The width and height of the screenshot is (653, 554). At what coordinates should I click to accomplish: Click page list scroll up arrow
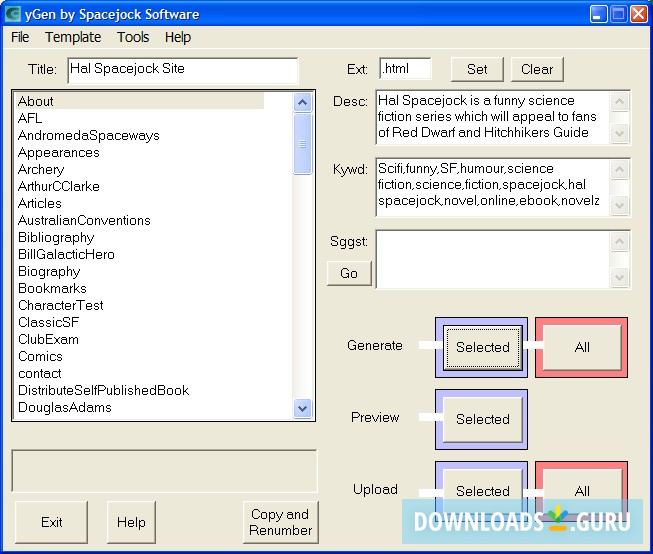coord(302,102)
